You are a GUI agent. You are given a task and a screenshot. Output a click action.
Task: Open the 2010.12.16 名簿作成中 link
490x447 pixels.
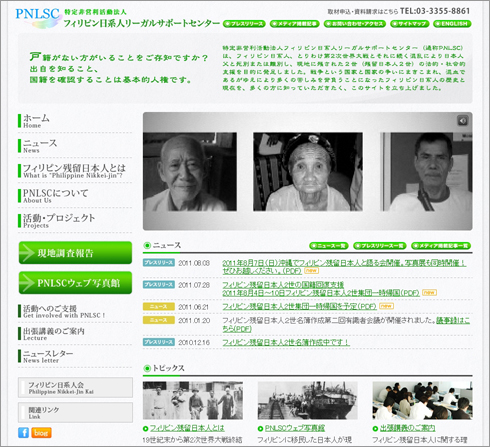pos(286,342)
